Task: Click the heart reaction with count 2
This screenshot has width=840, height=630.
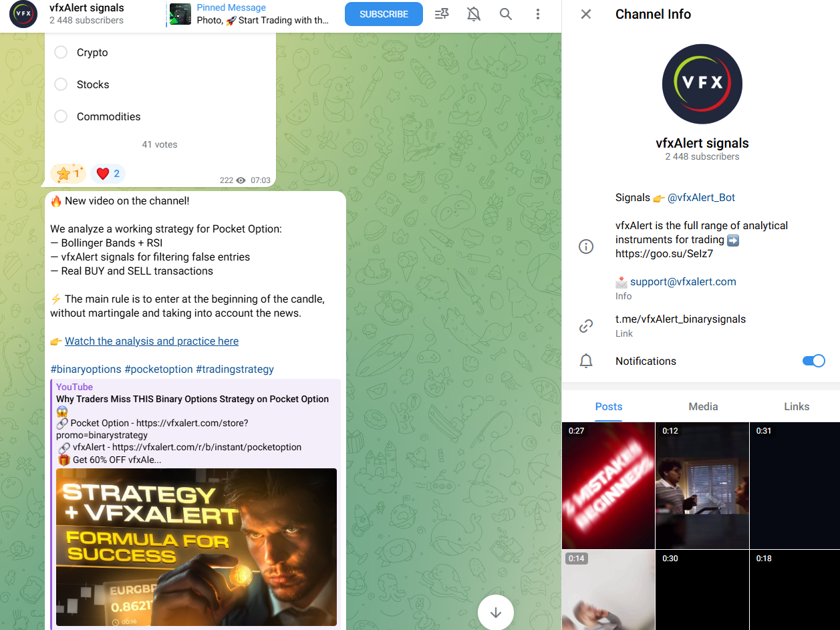Action: (108, 174)
